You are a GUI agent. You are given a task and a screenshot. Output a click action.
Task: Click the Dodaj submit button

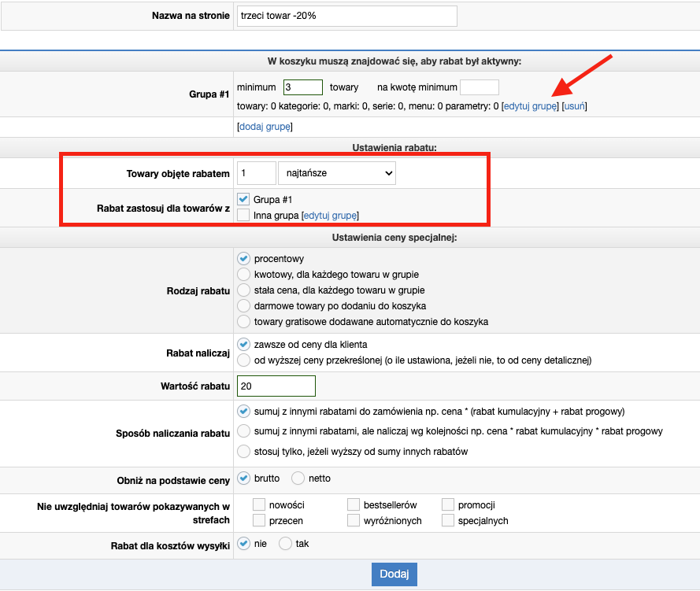point(394,574)
